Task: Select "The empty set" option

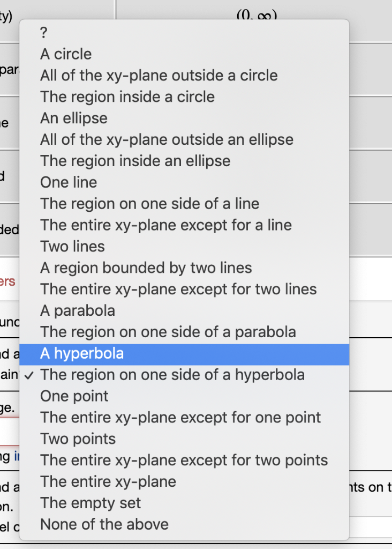Action: tap(91, 503)
